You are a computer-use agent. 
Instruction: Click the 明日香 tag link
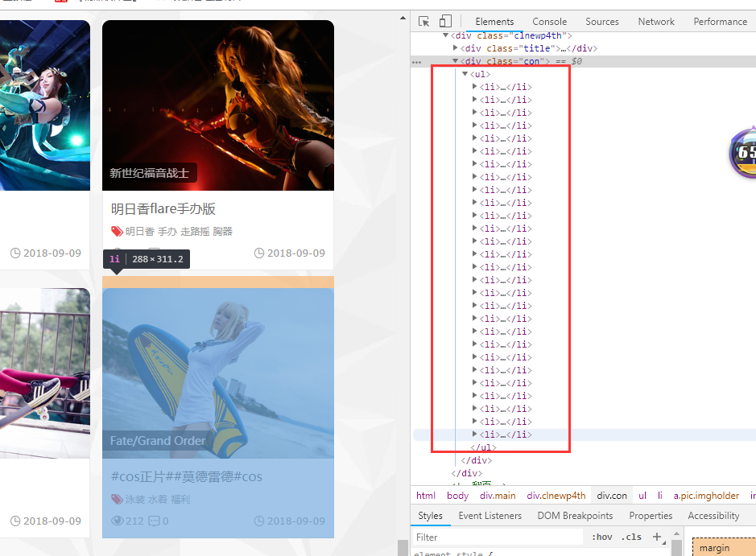pyautogui.click(x=140, y=232)
